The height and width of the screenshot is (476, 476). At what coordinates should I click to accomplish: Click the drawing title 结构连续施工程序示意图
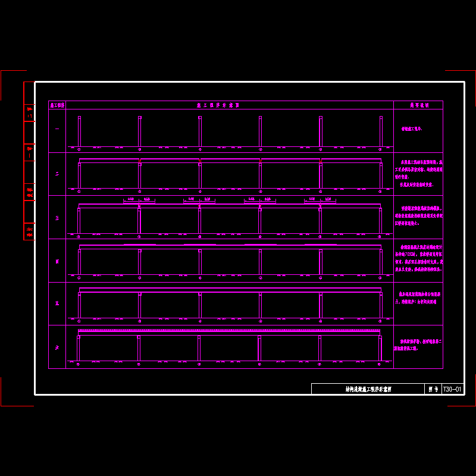(x=368, y=389)
